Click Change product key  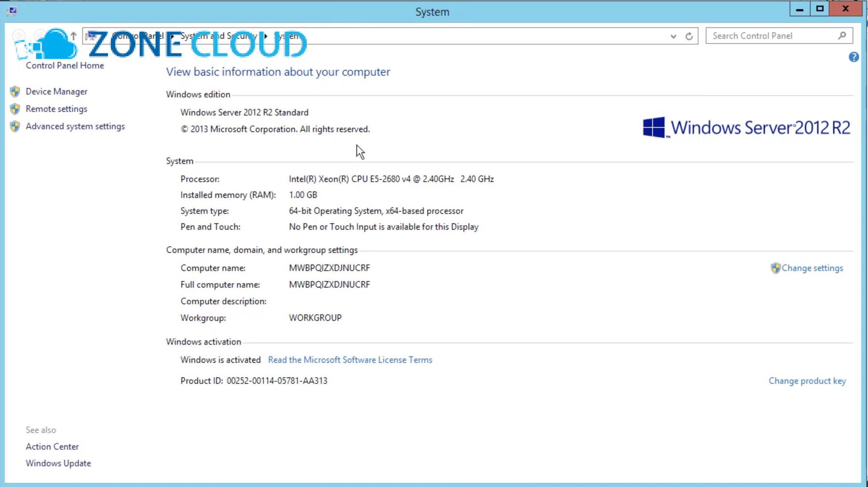[807, 381]
